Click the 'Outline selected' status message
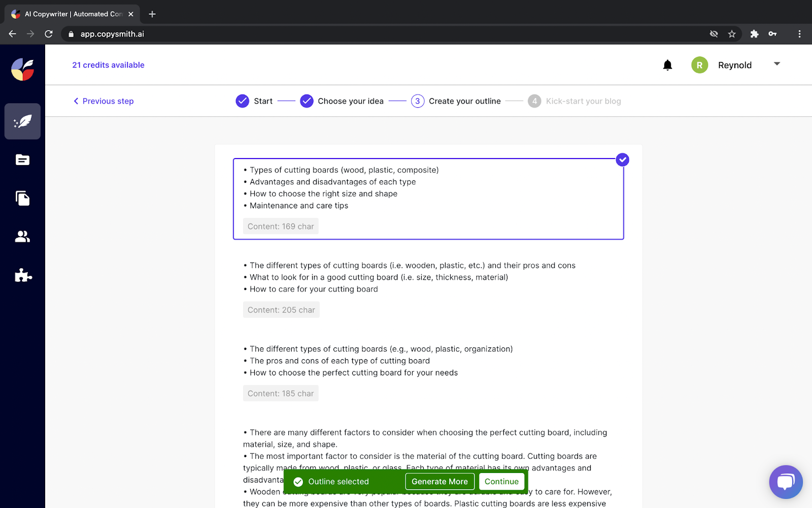The width and height of the screenshot is (812, 508). click(x=339, y=482)
